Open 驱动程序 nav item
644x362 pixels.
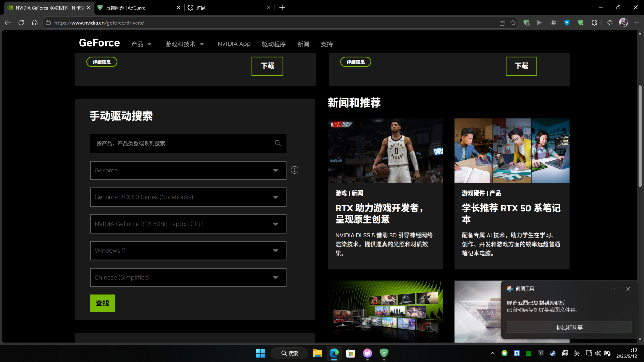(x=274, y=44)
